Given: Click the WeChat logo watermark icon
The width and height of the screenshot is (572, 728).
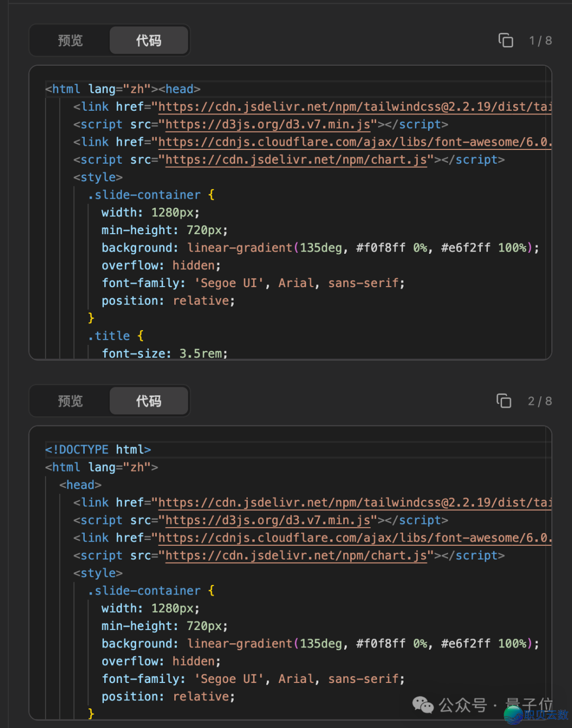Looking at the screenshot, I should (423, 705).
